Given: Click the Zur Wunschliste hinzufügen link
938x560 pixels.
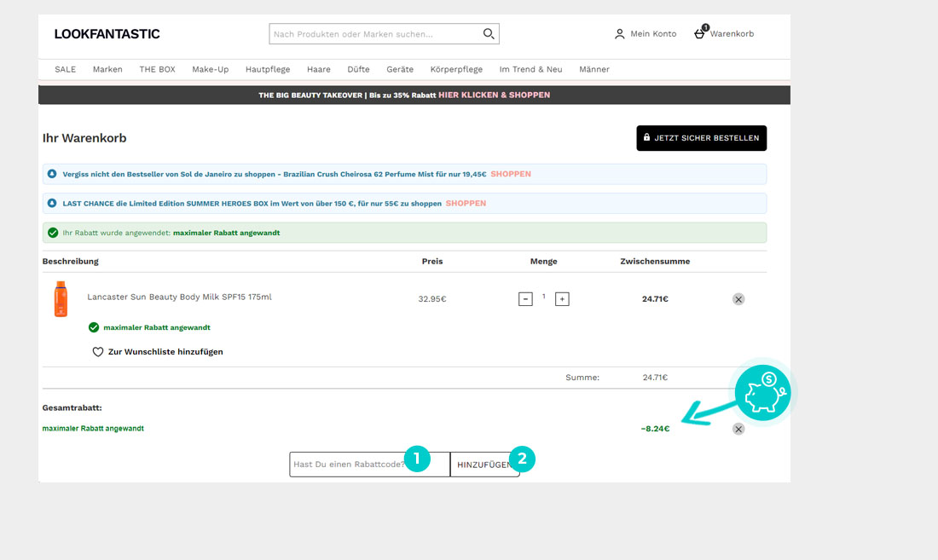Looking at the screenshot, I should click(158, 352).
